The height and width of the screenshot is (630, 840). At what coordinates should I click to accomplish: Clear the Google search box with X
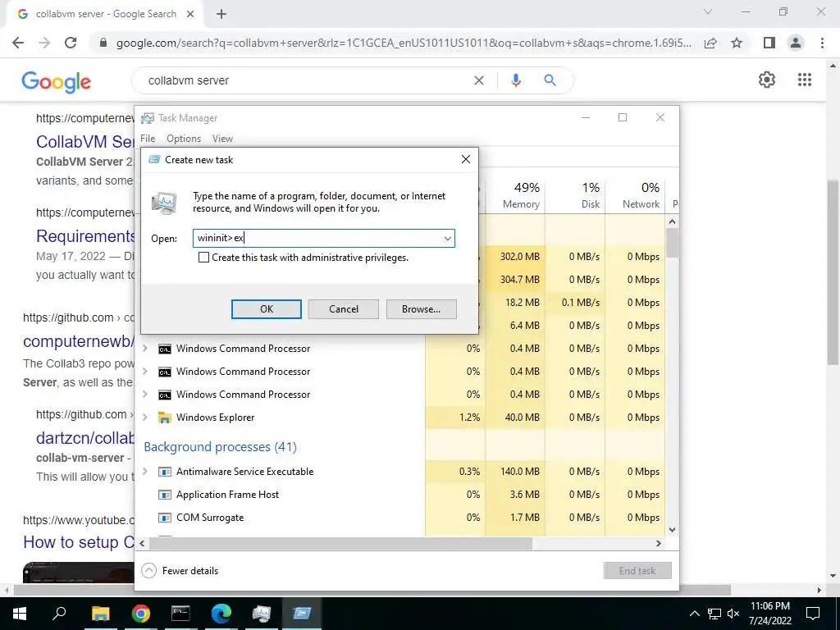click(479, 80)
